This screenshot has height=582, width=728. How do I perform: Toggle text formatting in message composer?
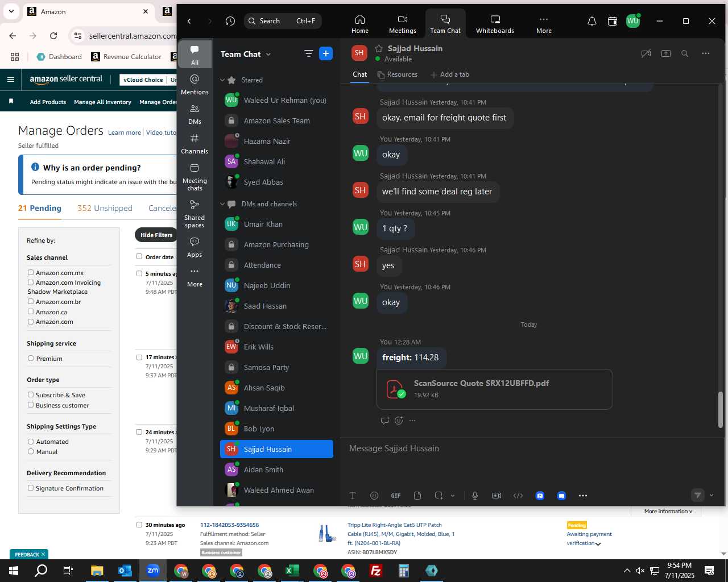pyautogui.click(x=353, y=496)
